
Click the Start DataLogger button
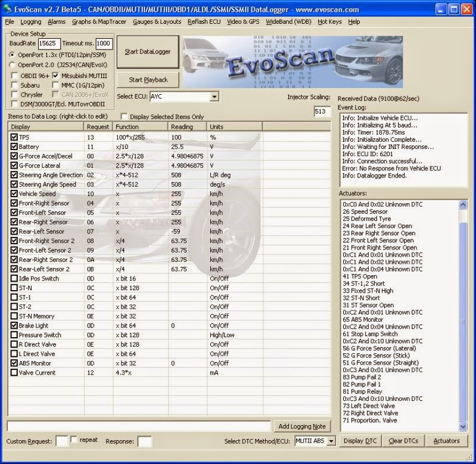[x=148, y=52]
